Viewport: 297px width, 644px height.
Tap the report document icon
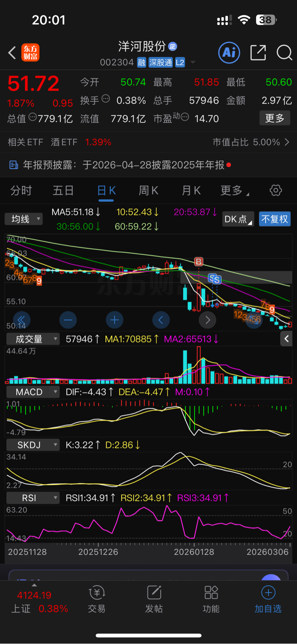click(14, 165)
